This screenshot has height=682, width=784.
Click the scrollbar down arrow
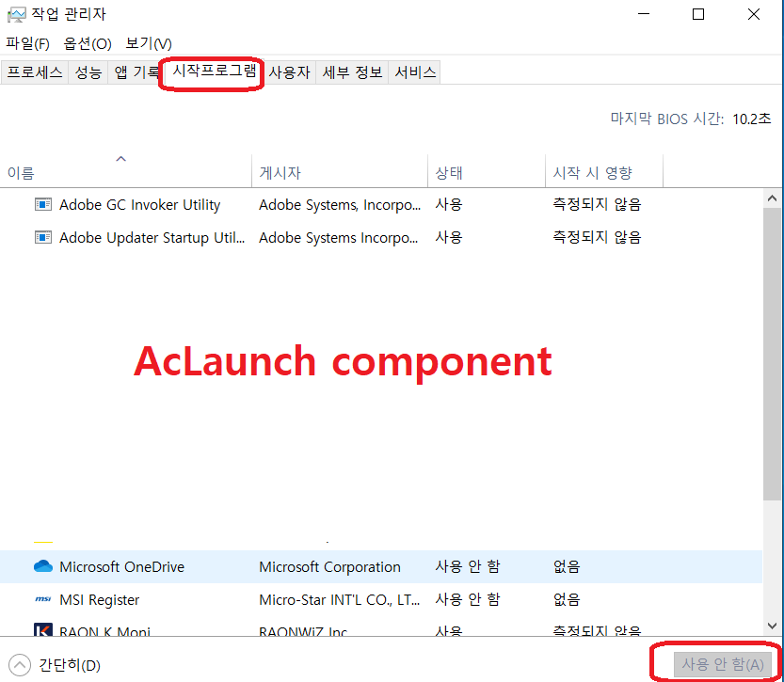click(772, 626)
